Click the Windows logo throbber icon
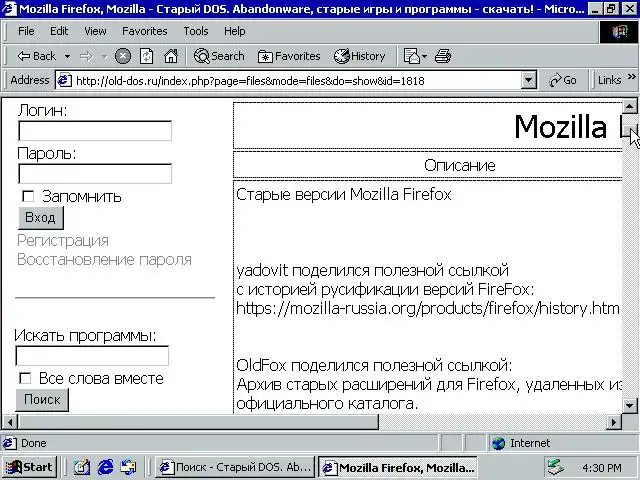The image size is (640, 480). [618, 32]
